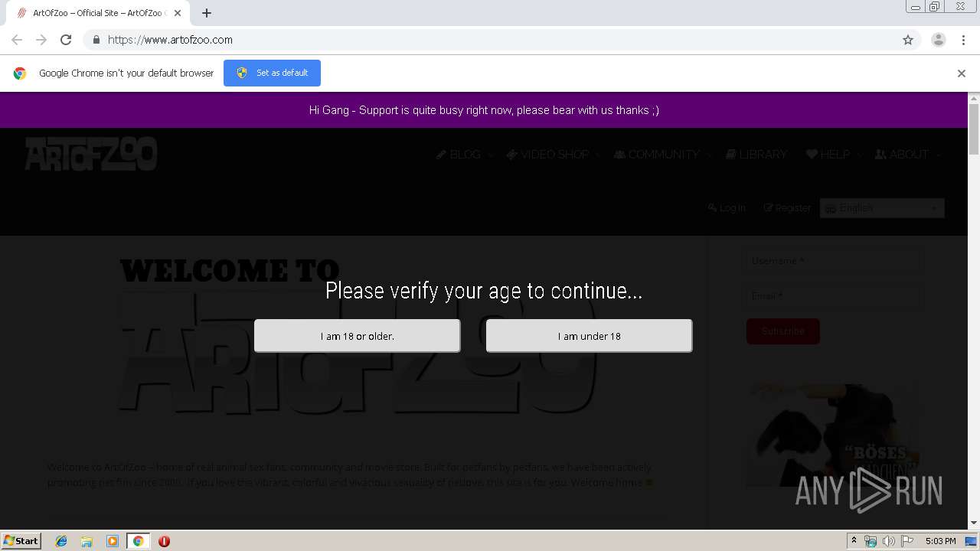Open a new tab with the plus button

(x=207, y=13)
